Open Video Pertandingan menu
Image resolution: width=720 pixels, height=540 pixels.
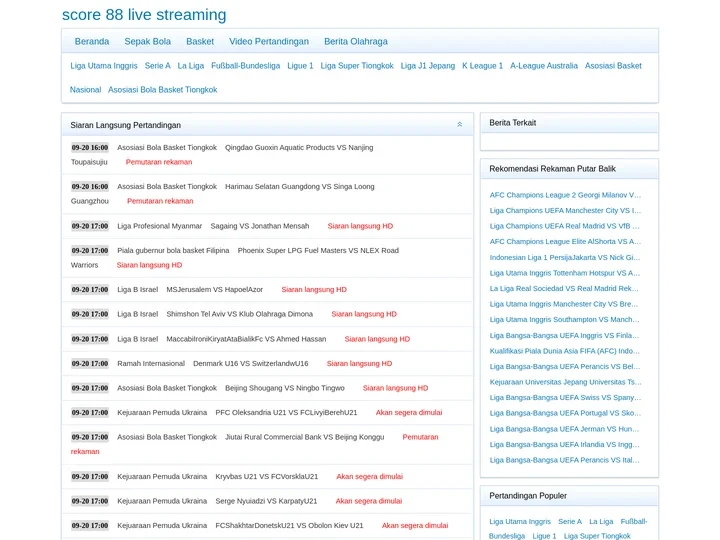269,41
